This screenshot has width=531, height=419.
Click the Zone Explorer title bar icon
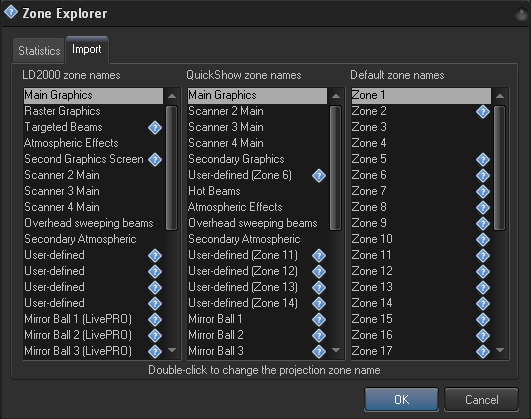10,12
